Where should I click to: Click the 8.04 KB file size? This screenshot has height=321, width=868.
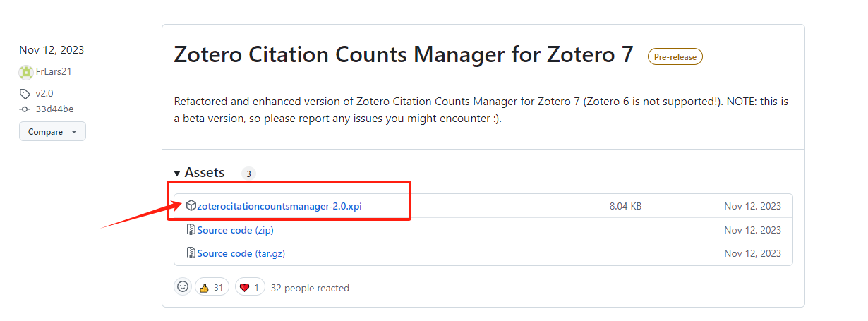click(x=625, y=206)
